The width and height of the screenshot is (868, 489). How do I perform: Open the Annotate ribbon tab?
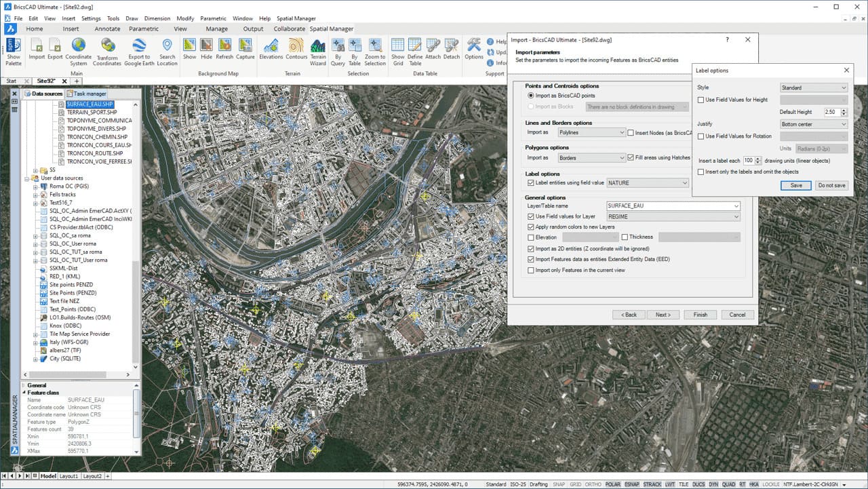pyautogui.click(x=107, y=29)
